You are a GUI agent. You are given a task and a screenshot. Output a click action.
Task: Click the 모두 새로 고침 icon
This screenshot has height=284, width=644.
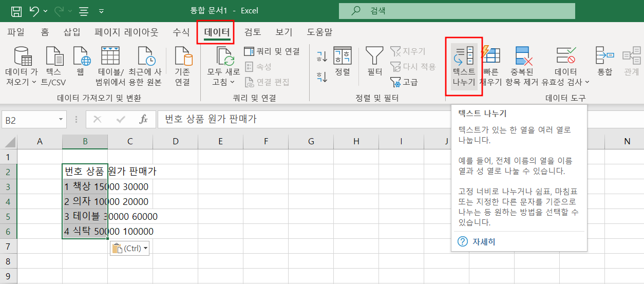tap(224, 56)
